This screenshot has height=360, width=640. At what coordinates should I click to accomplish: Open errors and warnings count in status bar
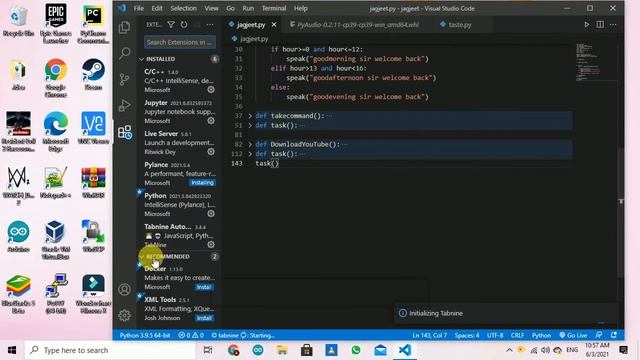coord(191,335)
